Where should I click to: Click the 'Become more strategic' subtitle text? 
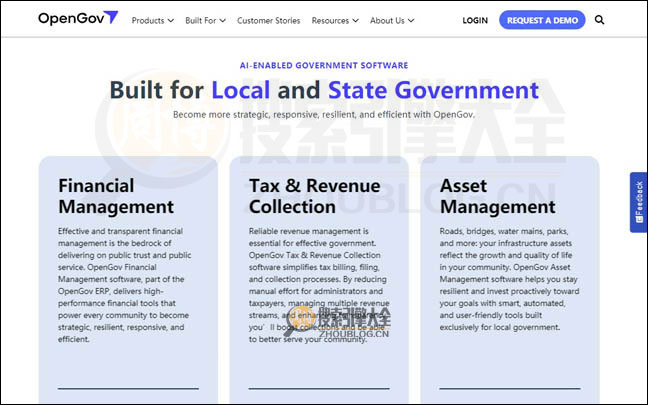point(324,114)
